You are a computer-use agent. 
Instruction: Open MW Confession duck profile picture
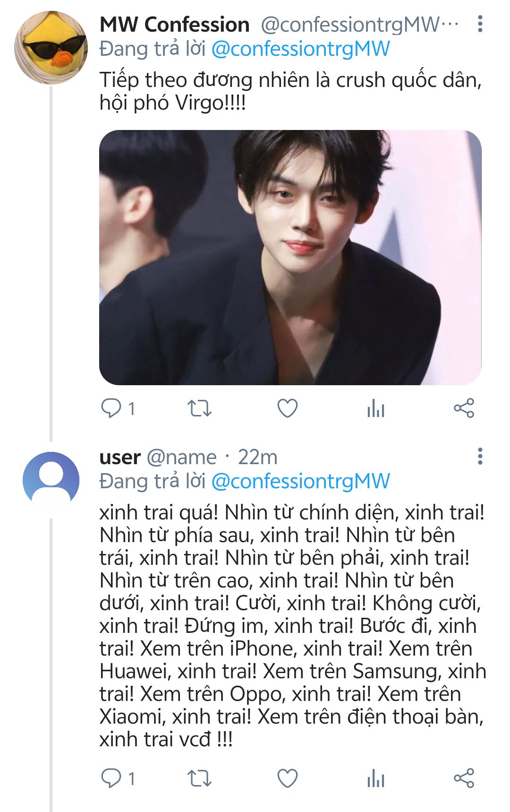pyautogui.click(x=51, y=48)
